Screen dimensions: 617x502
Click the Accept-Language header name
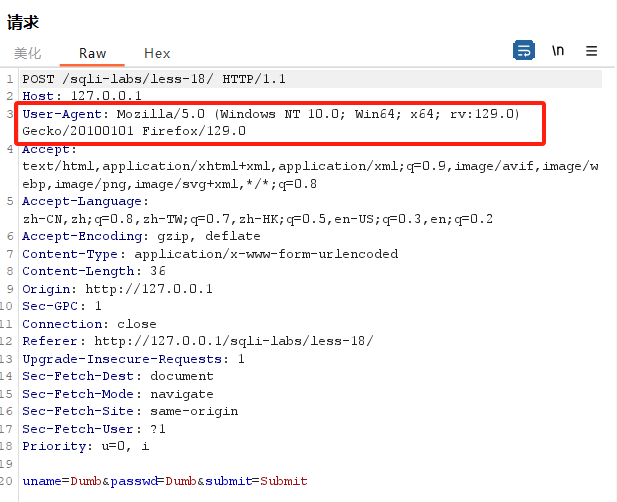82,201
